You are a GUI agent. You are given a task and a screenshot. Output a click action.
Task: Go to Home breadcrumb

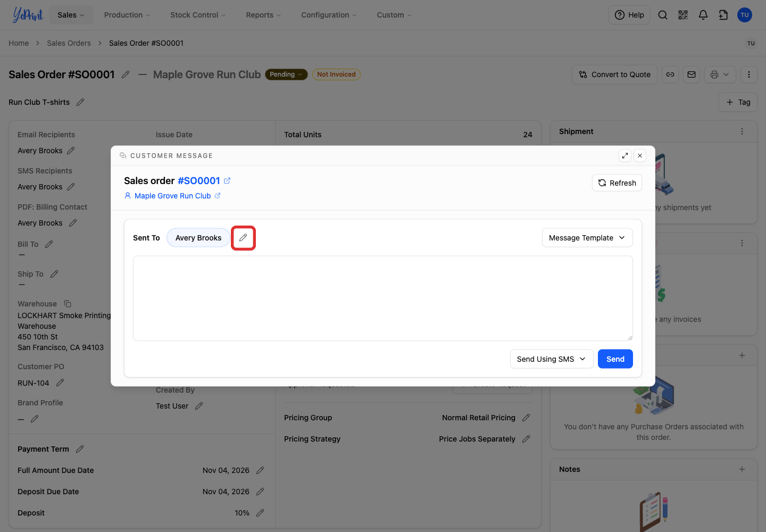[x=19, y=43]
